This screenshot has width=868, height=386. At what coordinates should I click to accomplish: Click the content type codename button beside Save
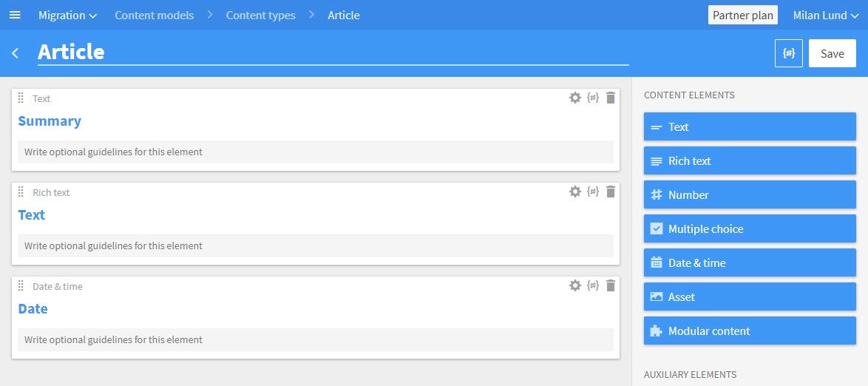click(x=789, y=53)
